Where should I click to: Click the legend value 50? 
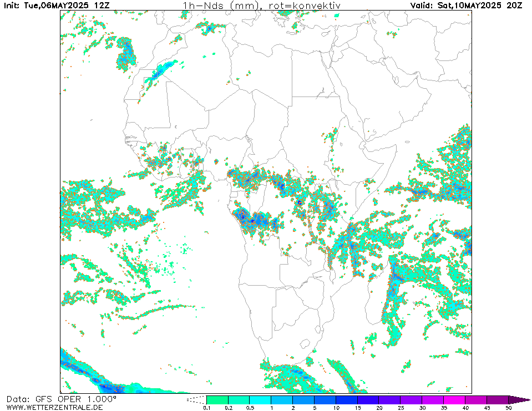coord(508,408)
